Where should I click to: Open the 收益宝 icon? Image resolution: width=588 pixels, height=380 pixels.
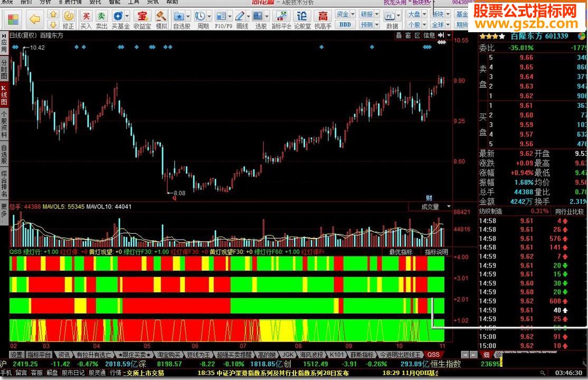[142, 20]
